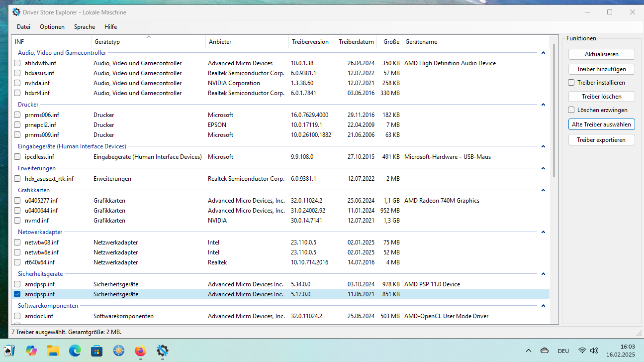Check the u0400644.inf driver checkbox

[x=17, y=211]
